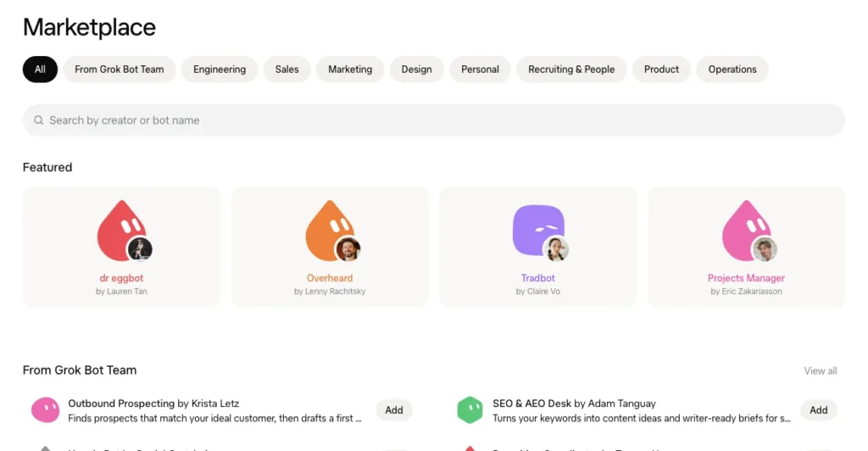Click the Featured section heading
Screen dimensions: 868x451
point(47,167)
